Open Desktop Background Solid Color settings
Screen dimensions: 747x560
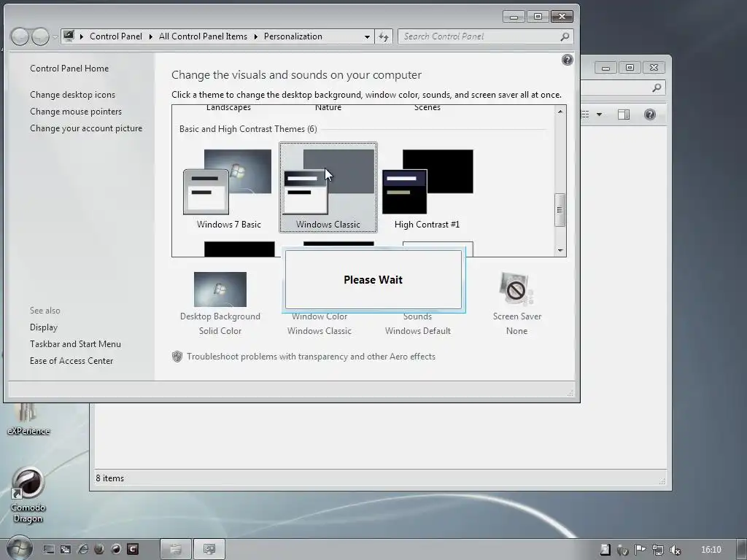tap(220, 303)
